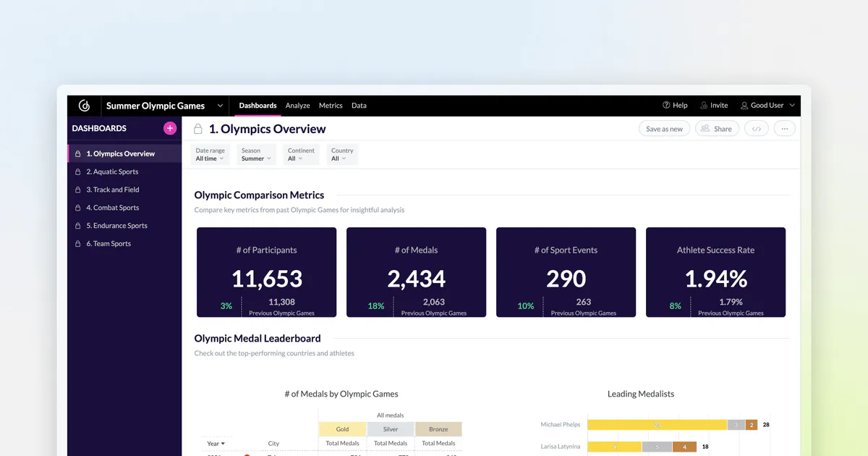
Task: Click the Invite people icon
Action: point(704,106)
